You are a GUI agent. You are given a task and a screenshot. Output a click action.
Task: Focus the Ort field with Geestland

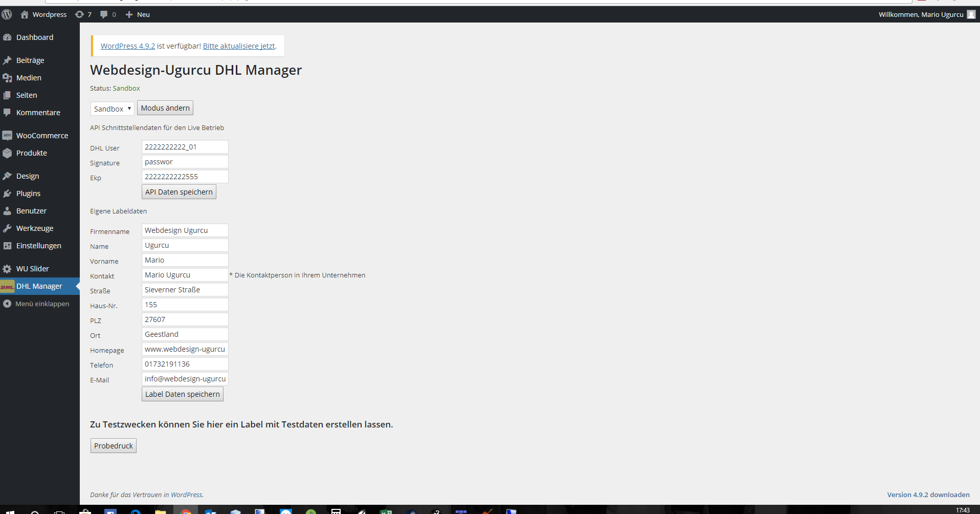point(185,334)
